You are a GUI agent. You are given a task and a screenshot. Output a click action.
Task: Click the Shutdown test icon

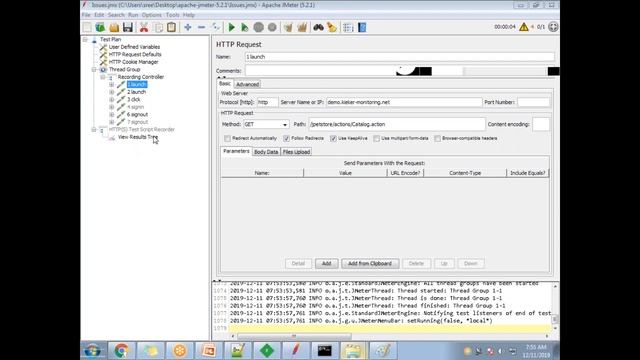click(272, 27)
